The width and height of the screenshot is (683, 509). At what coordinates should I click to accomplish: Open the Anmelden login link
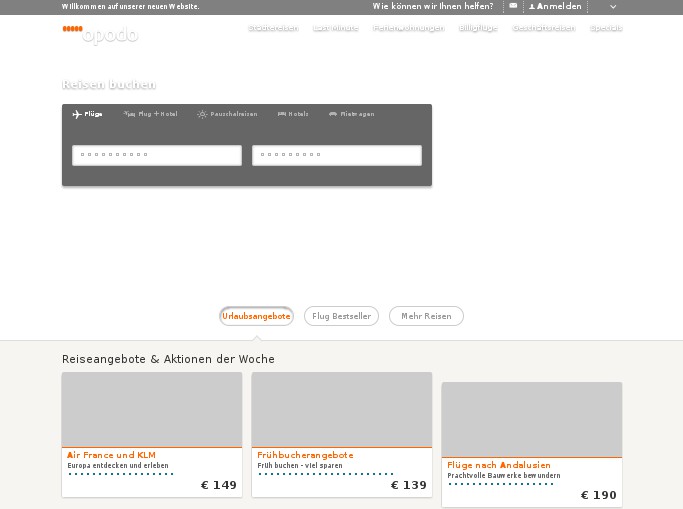click(555, 7)
